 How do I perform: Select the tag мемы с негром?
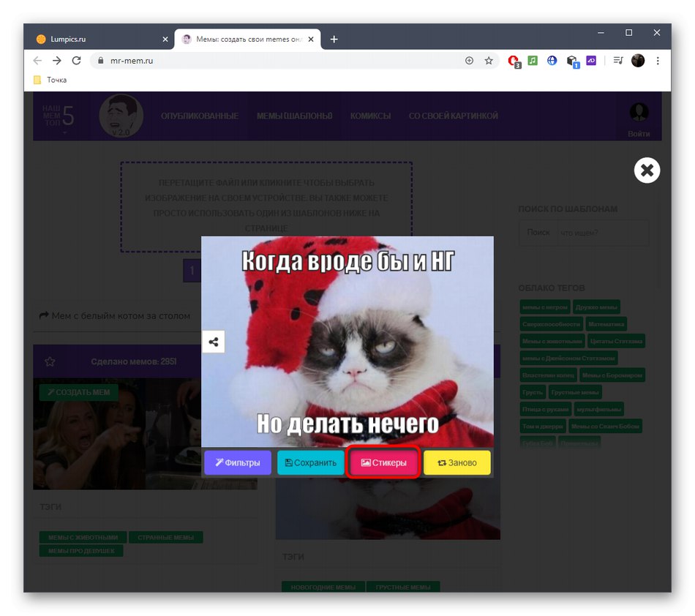click(x=545, y=307)
